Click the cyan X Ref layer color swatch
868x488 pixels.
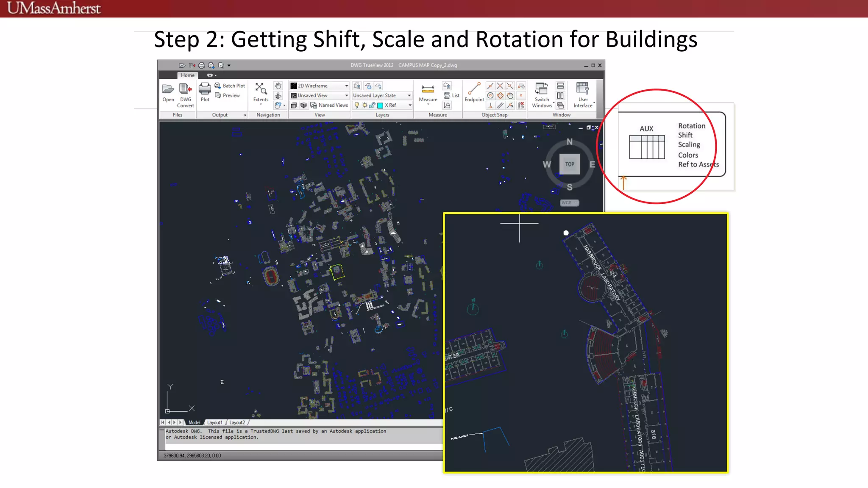tap(380, 105)
